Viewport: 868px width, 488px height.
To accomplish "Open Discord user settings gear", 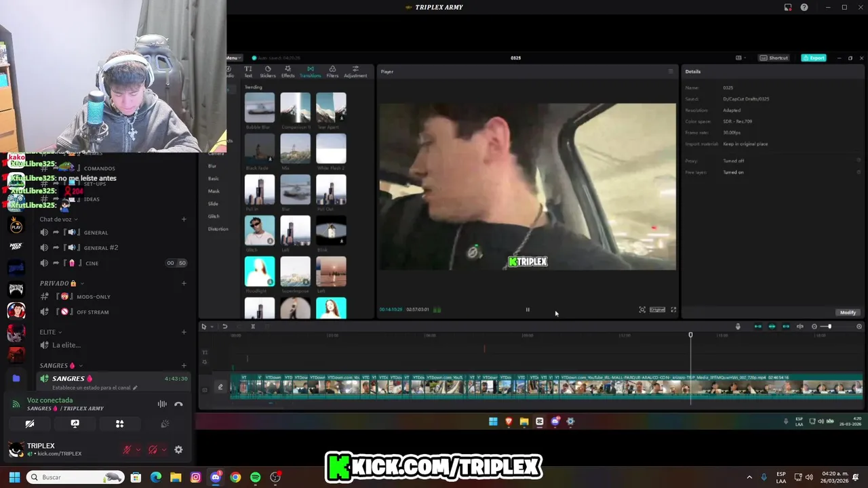I will tap(178, 449).
